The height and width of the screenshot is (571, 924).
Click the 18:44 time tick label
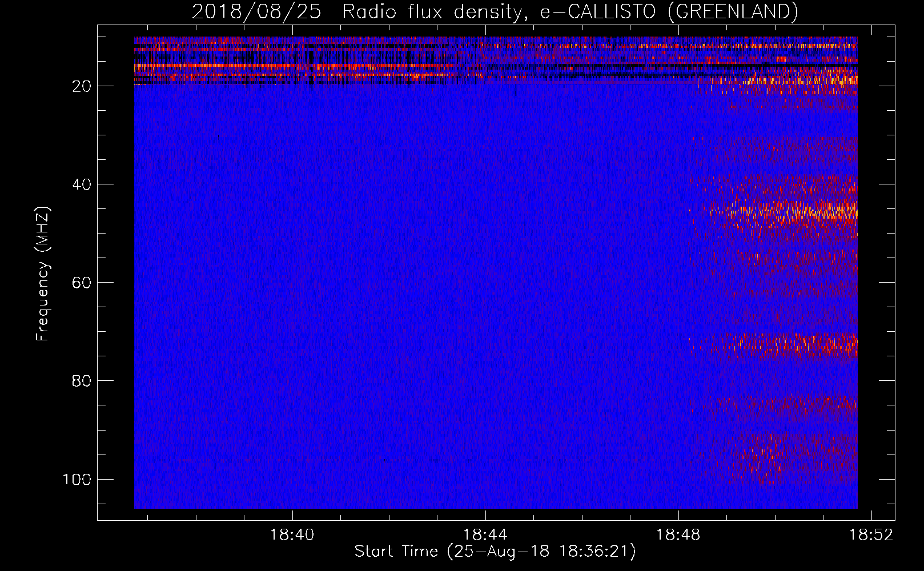(485, 534)
